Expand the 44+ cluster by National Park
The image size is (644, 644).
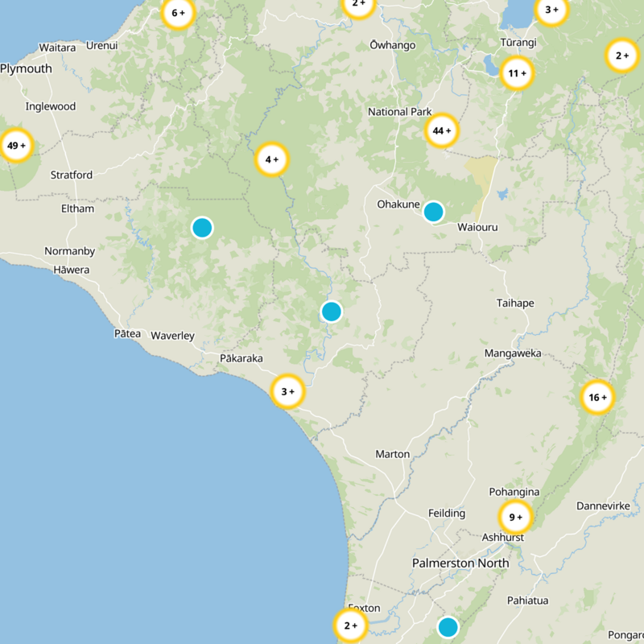(x=441, y=130)
